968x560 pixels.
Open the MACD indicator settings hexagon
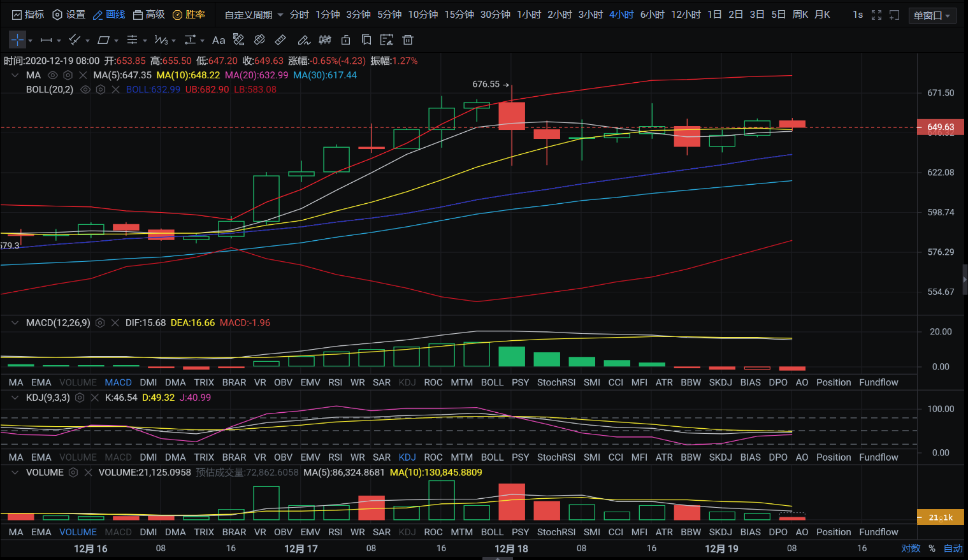click(x=100, y=323)
